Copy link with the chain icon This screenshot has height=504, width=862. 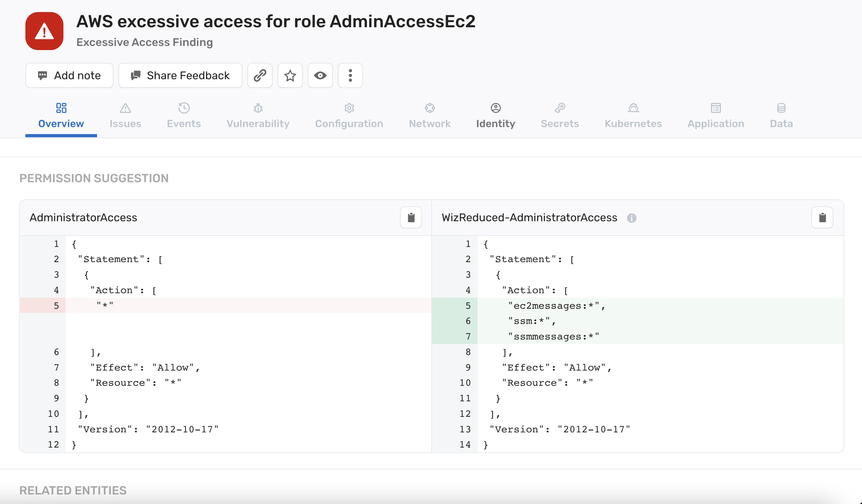click(x=260, y=75)
